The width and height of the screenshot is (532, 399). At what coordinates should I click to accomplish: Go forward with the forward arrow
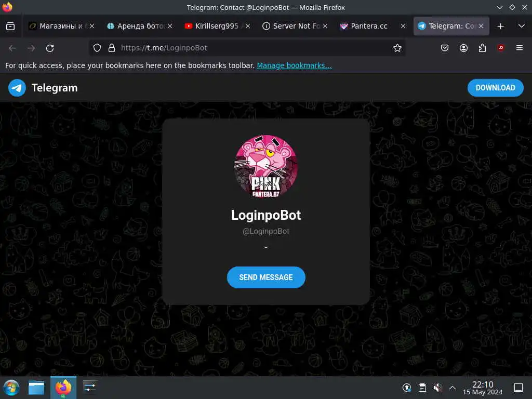click(31, 48)
